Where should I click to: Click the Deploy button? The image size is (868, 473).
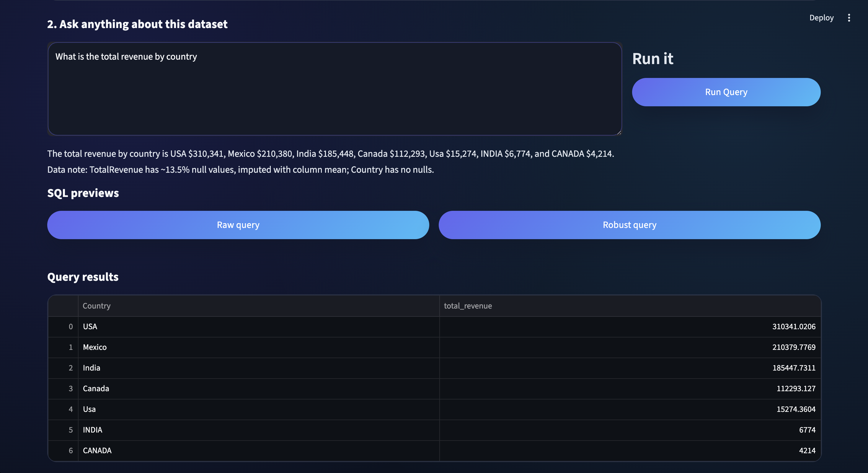pos(821,18)
